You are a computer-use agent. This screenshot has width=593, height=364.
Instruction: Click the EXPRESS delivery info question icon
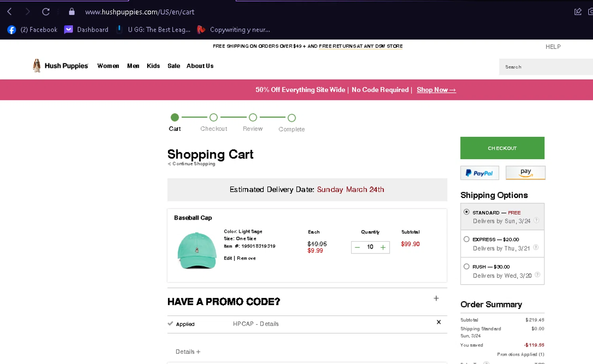(x=536, y=247)
